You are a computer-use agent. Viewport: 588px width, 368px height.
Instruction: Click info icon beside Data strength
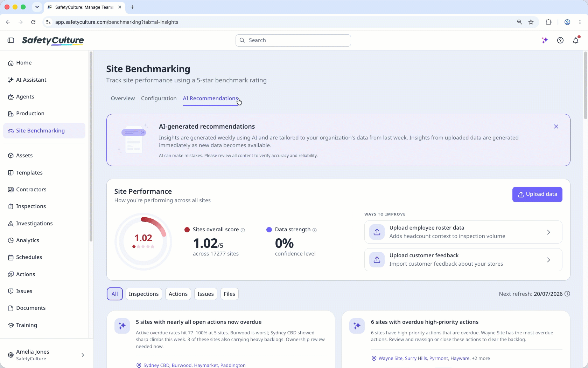coord(315,230)
